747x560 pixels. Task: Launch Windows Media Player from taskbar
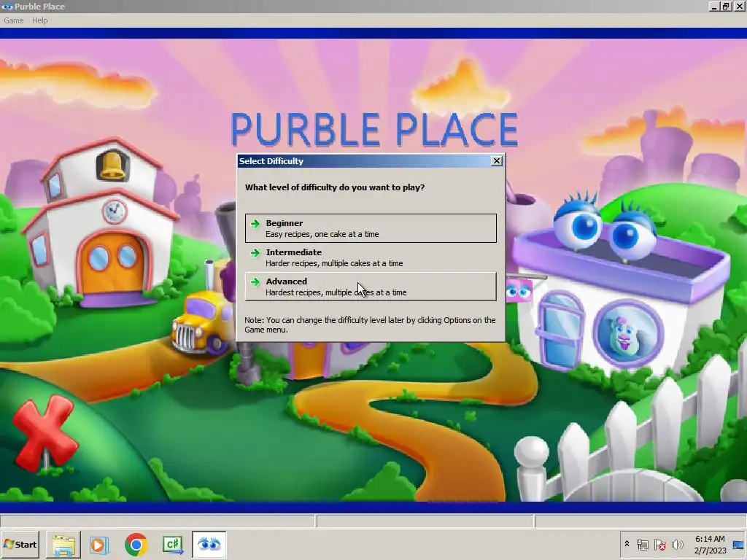pos(99,544)
